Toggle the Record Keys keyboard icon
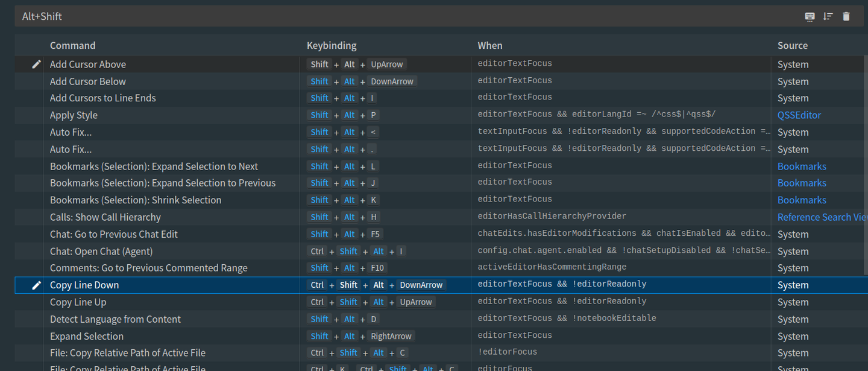Viewport: 868px width, 371px height. [810, 16]
